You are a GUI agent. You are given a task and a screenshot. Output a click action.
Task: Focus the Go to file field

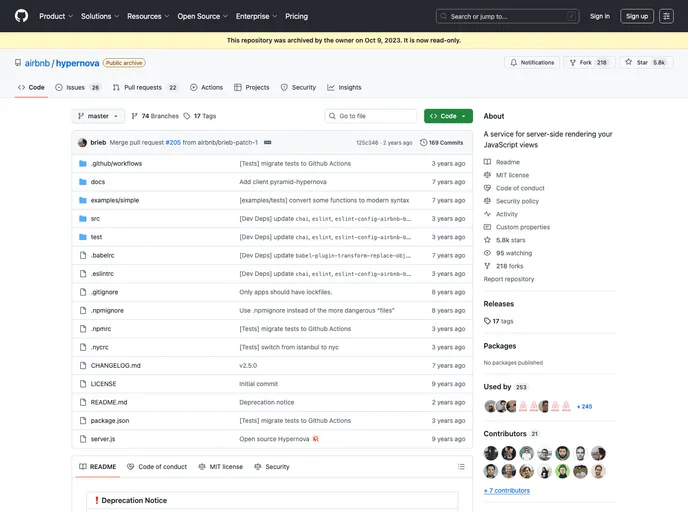[x=371, y=116]
